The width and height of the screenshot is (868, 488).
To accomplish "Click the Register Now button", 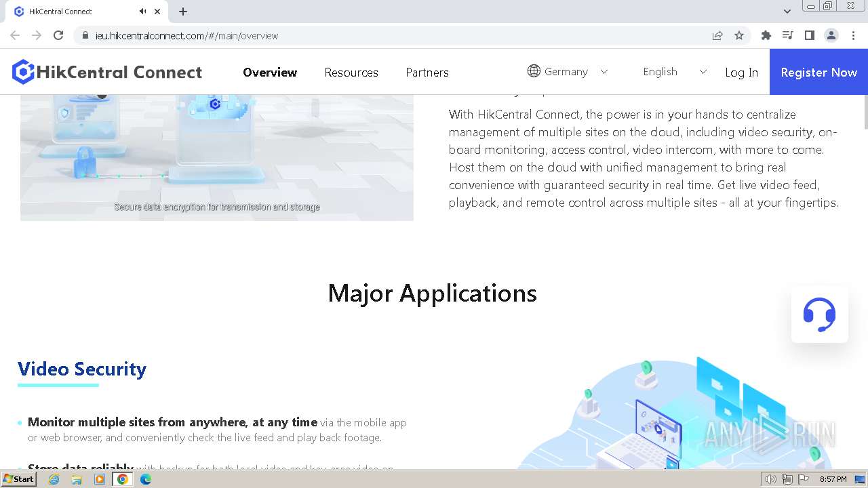I will (818, 72).
